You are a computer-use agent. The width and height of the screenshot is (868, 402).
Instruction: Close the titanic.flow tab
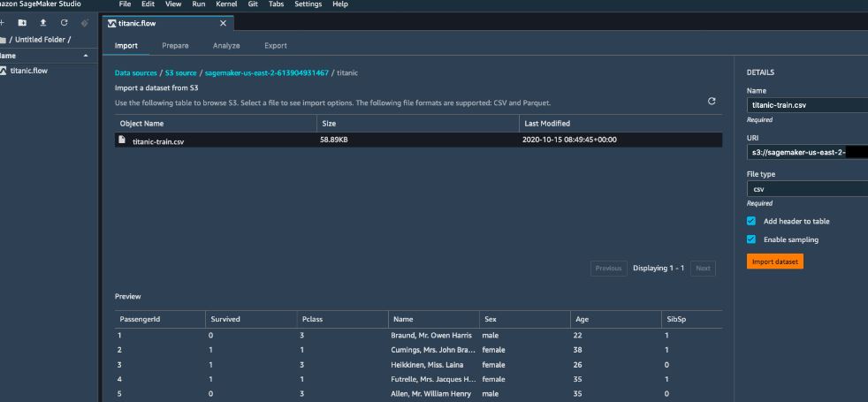[x=223, y=23]
